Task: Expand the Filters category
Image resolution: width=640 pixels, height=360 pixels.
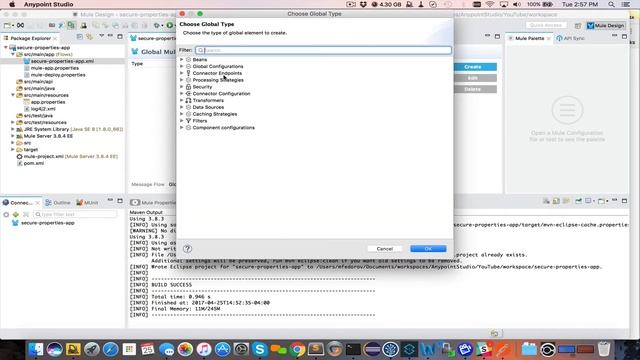Action: click(182, 121)
